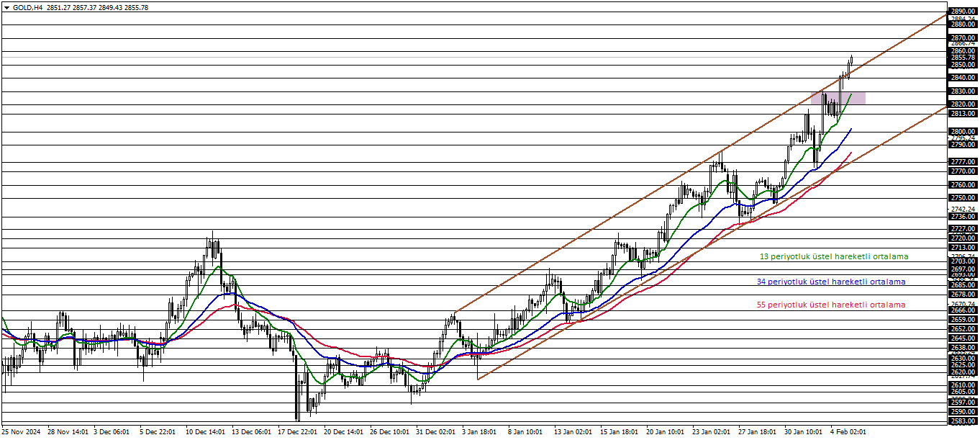The image size is (980, 440).
Task: Click the 2678.00 price axis label
Action: click(963, 294)
